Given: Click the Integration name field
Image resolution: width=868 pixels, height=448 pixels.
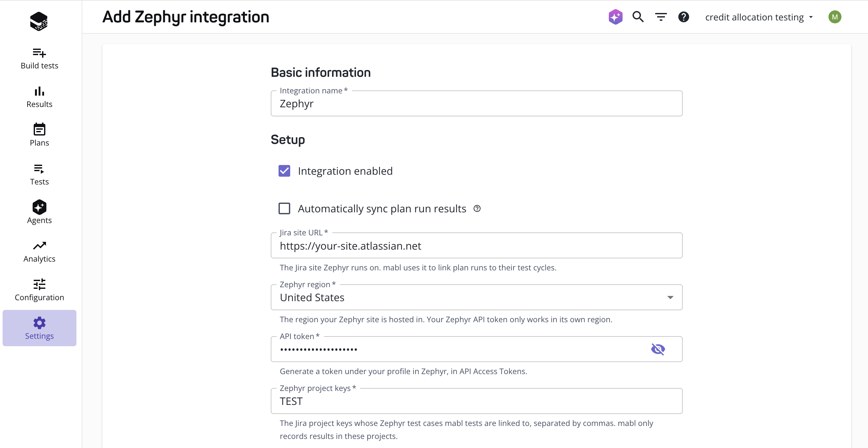Looking at the screenshot, I should [x=476, y=103].
